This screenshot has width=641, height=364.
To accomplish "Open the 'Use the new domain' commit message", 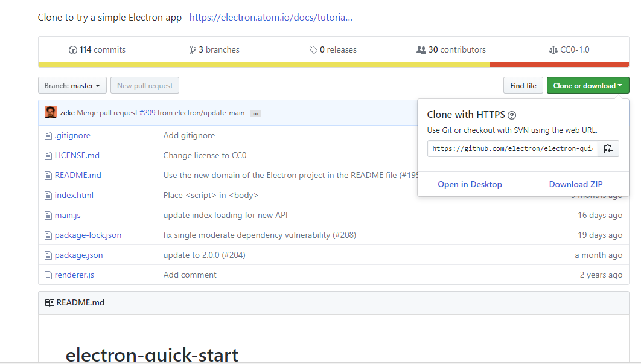I will [x=290, y=176].
